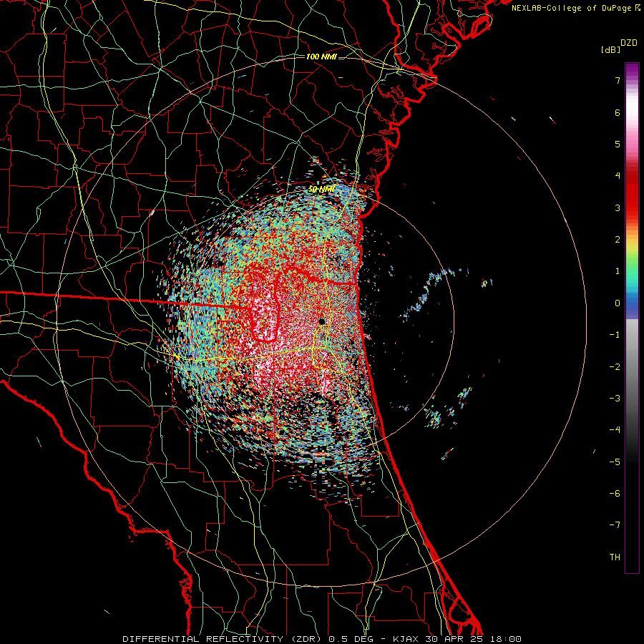Screen dimensions: 644x644
Task: Click the NEXLAB-College of DuPage watermark text
Action: point(575,8)
